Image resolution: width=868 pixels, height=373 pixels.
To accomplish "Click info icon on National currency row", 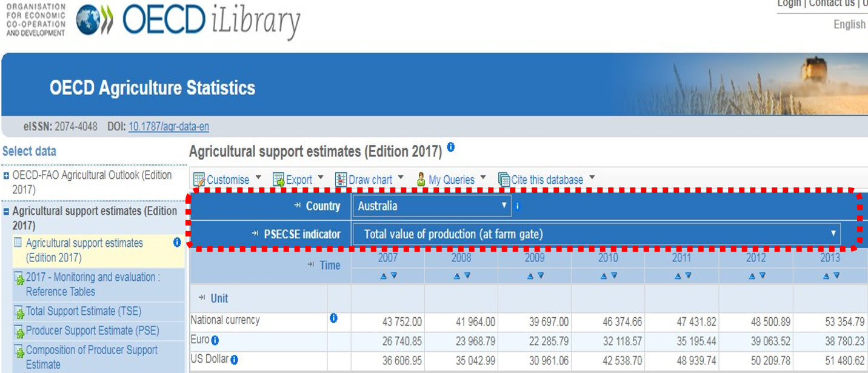I will coord(333,318).
